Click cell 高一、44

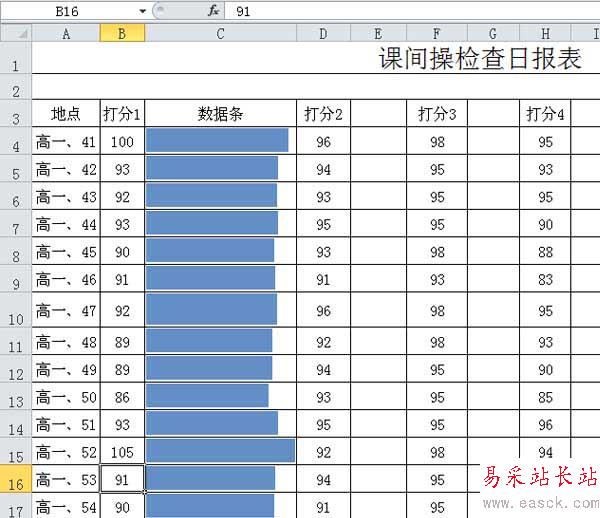click(x=66, y=224)
